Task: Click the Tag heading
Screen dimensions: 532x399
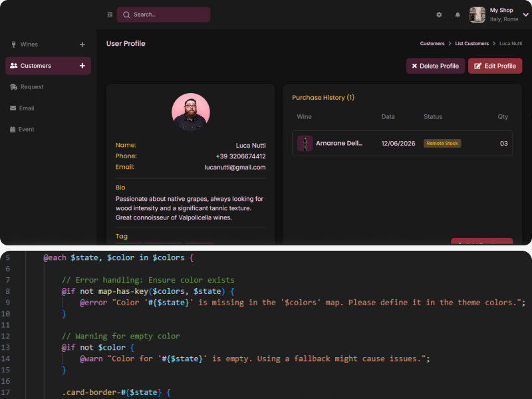Action: point(122,236)
